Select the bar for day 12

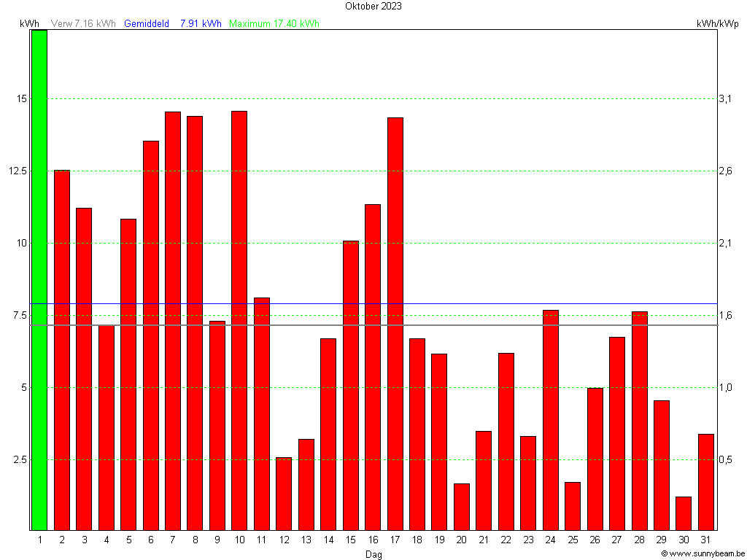[284, 494]
